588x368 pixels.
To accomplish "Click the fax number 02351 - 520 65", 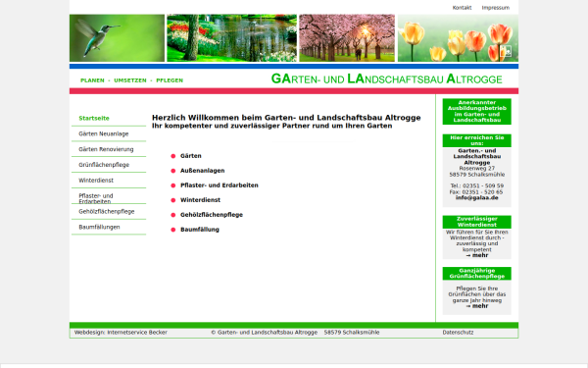I will 482,192.
